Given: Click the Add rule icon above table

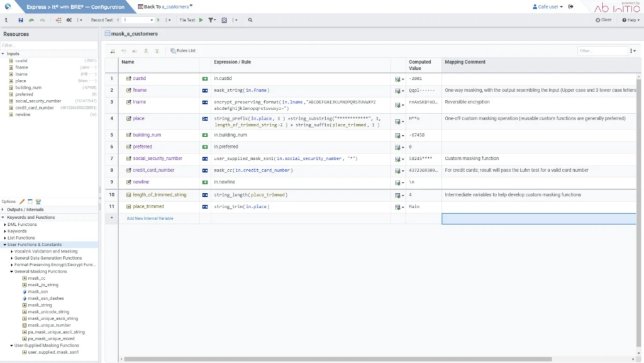Looking at the screenshot, I should click(113, 51).
